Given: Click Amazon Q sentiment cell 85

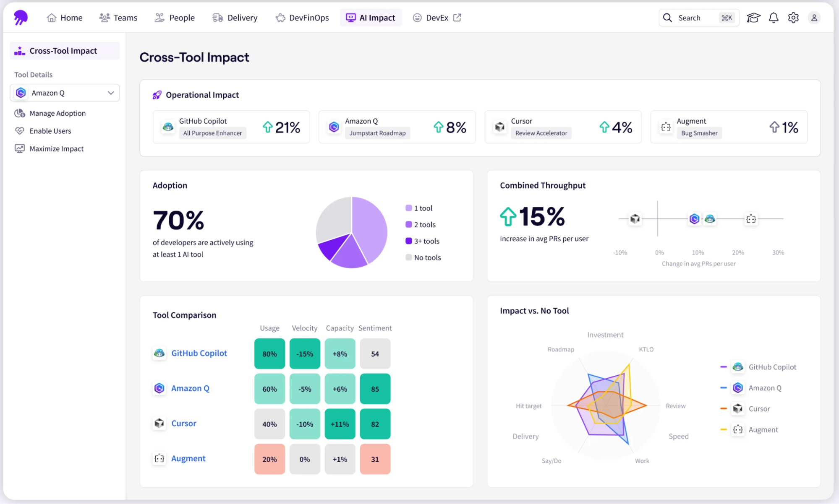Looking at the screenshot, I should 375,389.
